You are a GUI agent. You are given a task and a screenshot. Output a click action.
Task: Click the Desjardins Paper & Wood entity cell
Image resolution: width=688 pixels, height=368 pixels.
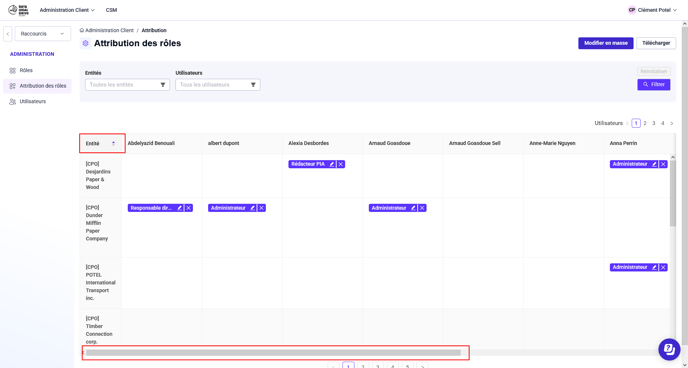[x=100, y=175]
